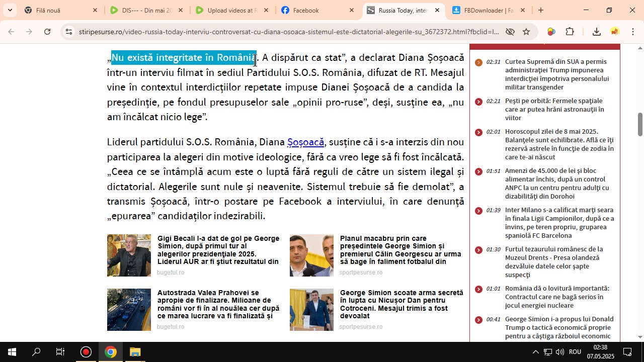Screen dimensions: 644x362
Task: Switch to the FBDownloader tab
Action: pyautogui.click(x=488, y=10)
